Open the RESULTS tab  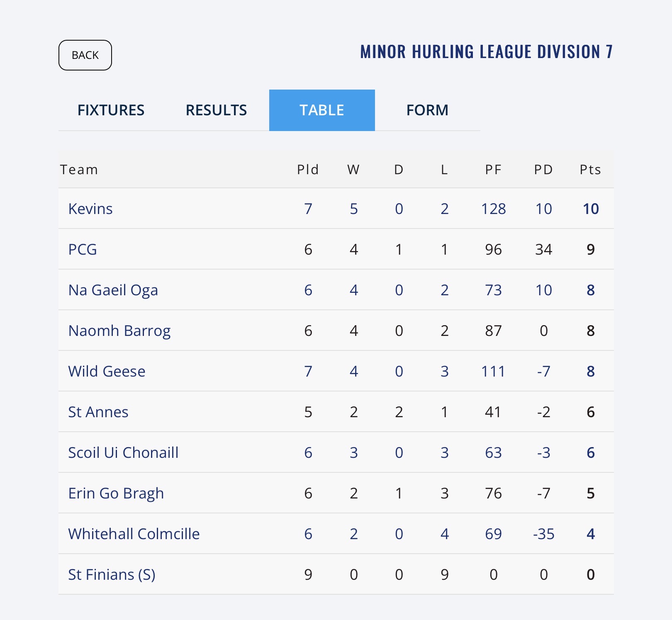216,110
